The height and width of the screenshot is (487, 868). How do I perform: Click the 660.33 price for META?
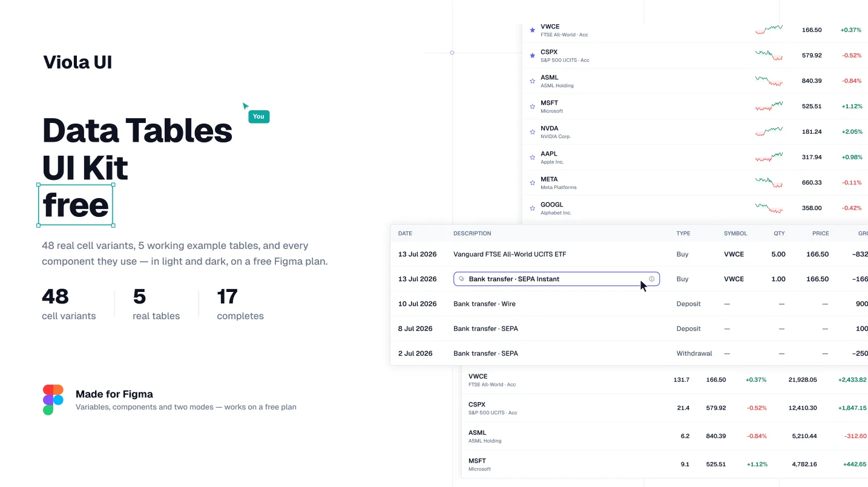(812, 182)
